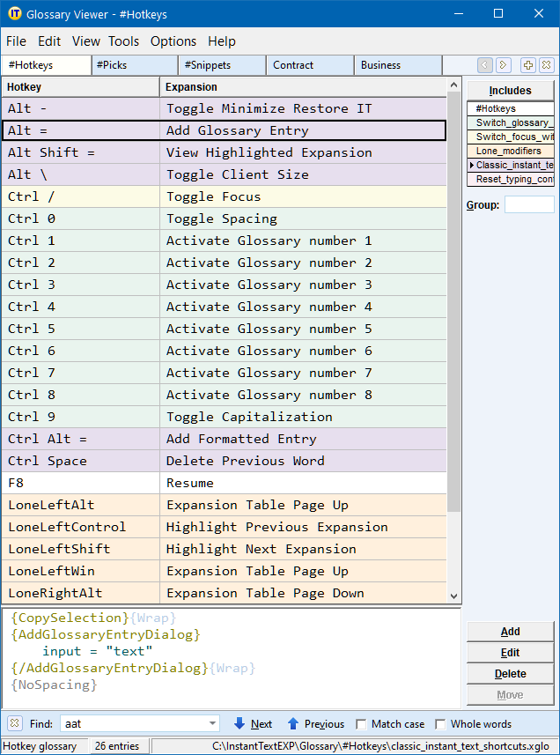This screenshot has width=560, height=755.
Task: Click the next glossary tab arrow icon
Action: tap(504, 64)
